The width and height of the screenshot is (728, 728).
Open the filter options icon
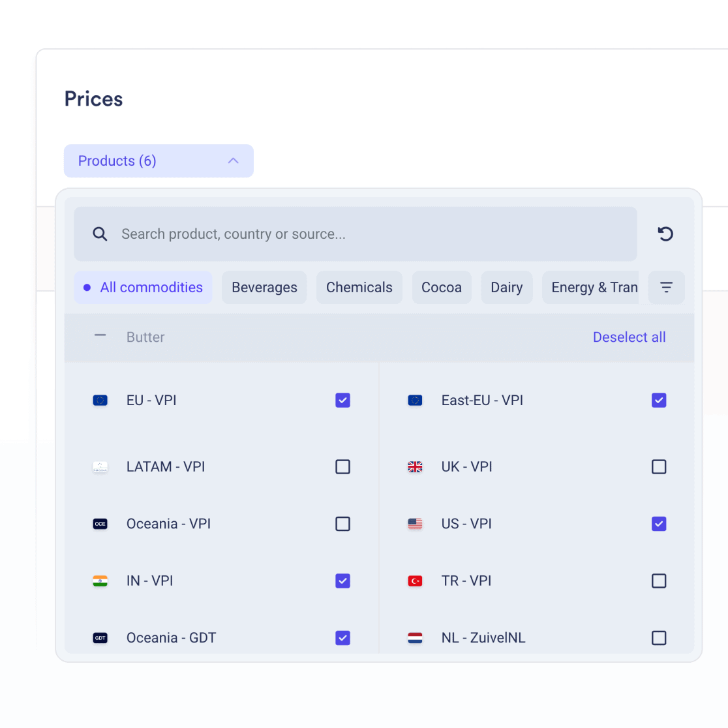[x=666, y=288]
